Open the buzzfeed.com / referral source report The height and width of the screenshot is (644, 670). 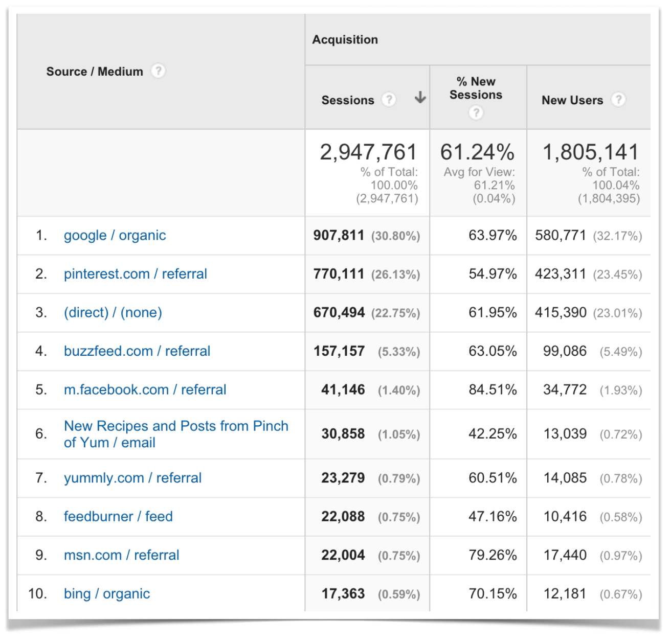137,351
